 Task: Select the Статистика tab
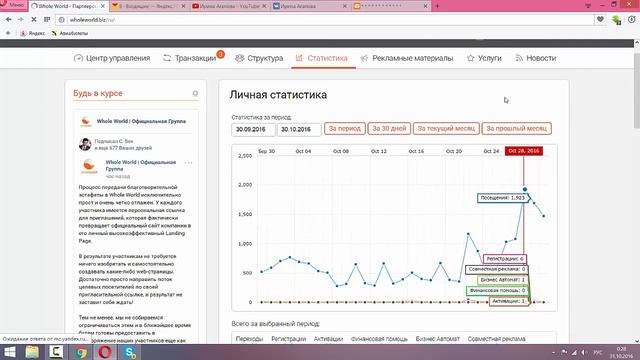(x=322, y=58)
